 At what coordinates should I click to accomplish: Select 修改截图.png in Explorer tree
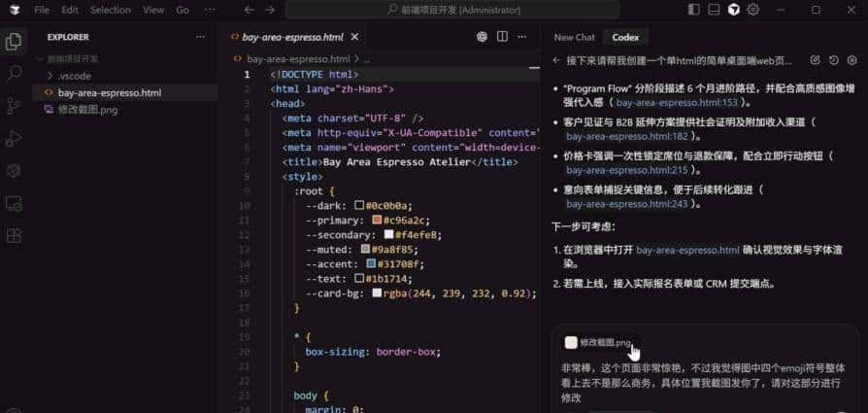tap(87, 110)
